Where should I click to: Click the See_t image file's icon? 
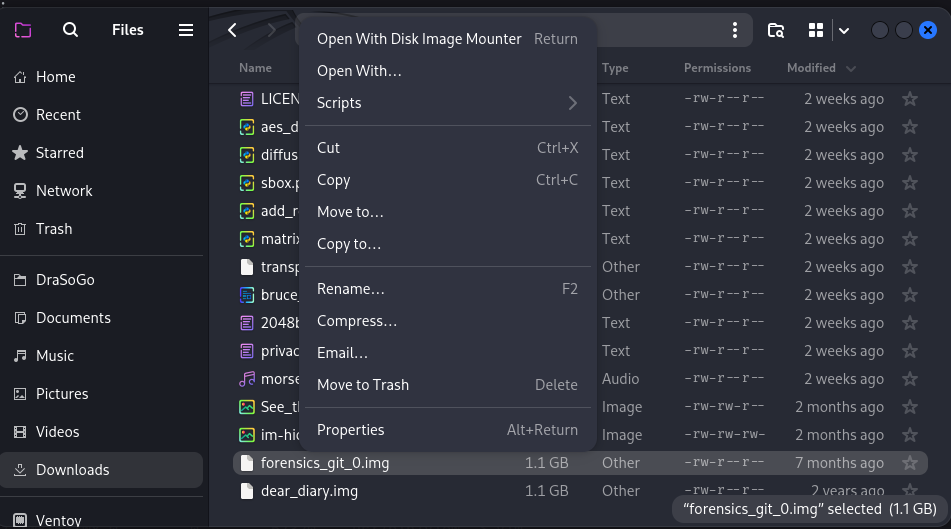[x=247, y=406]
